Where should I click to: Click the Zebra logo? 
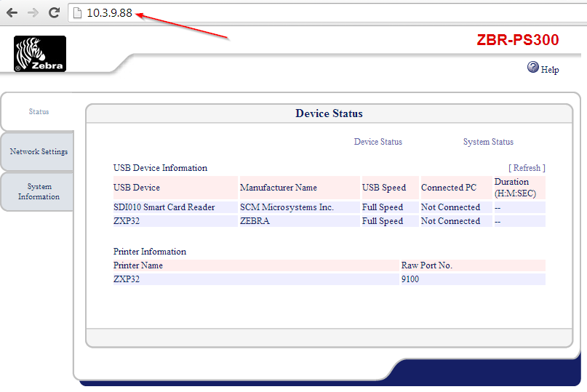39,54
